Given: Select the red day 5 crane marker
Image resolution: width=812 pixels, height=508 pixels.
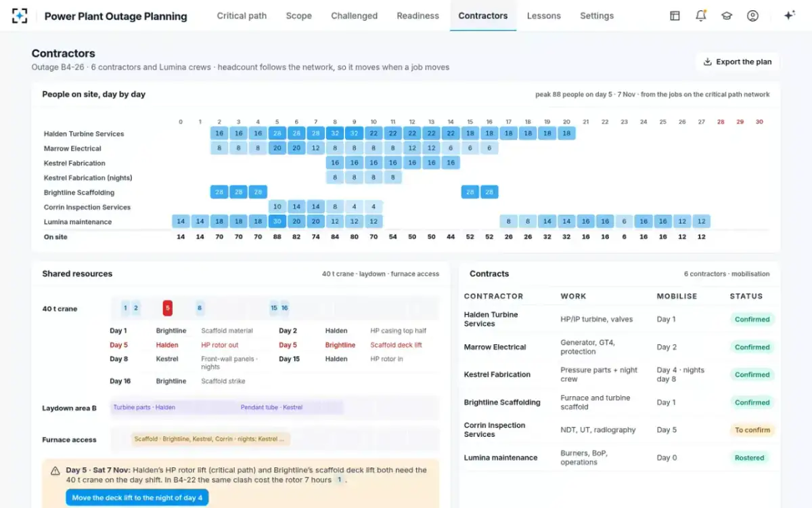Looking at the screenshot, I should click(x=167, y=308).
